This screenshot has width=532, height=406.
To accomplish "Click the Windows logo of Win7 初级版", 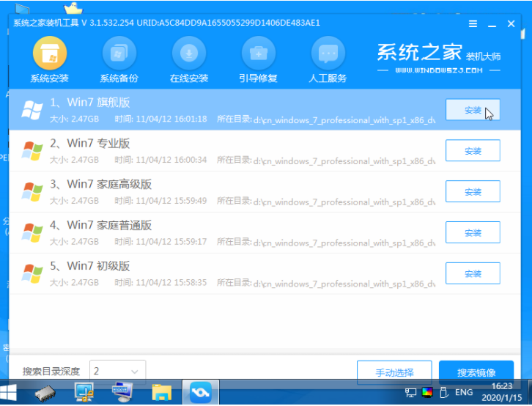I will point(32,273).
